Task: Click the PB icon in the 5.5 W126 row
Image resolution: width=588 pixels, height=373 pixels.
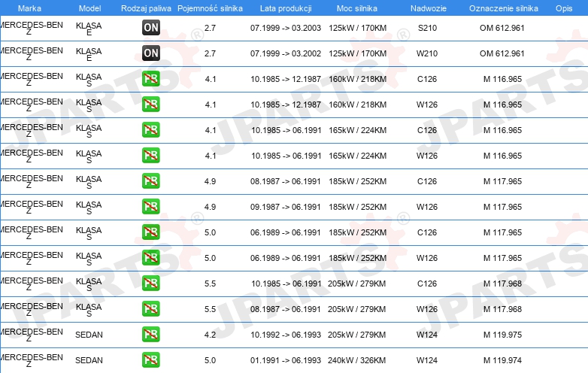Action: [x=150, y=309]
